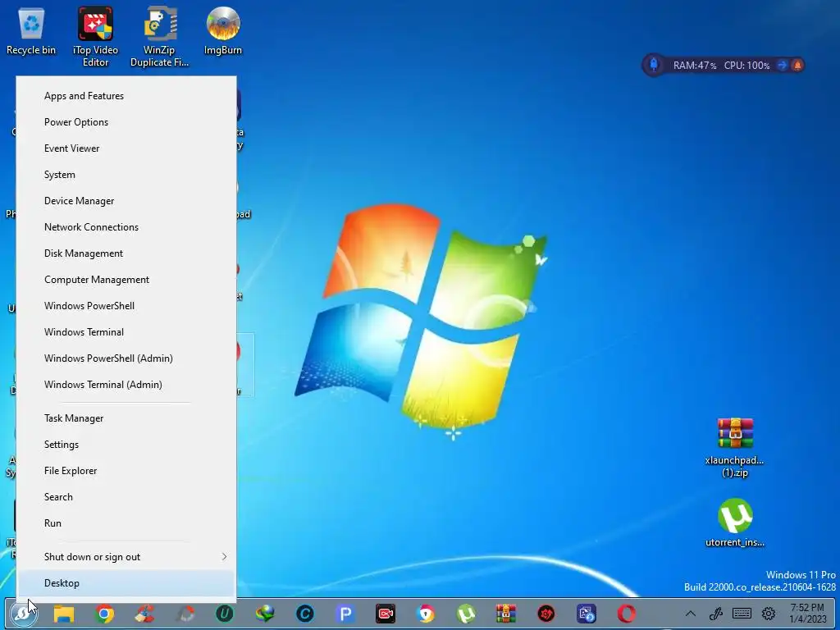This screenshot has height=630, width=840.
Task: Click the rocket boost widget icon
Action: (654, 66)
